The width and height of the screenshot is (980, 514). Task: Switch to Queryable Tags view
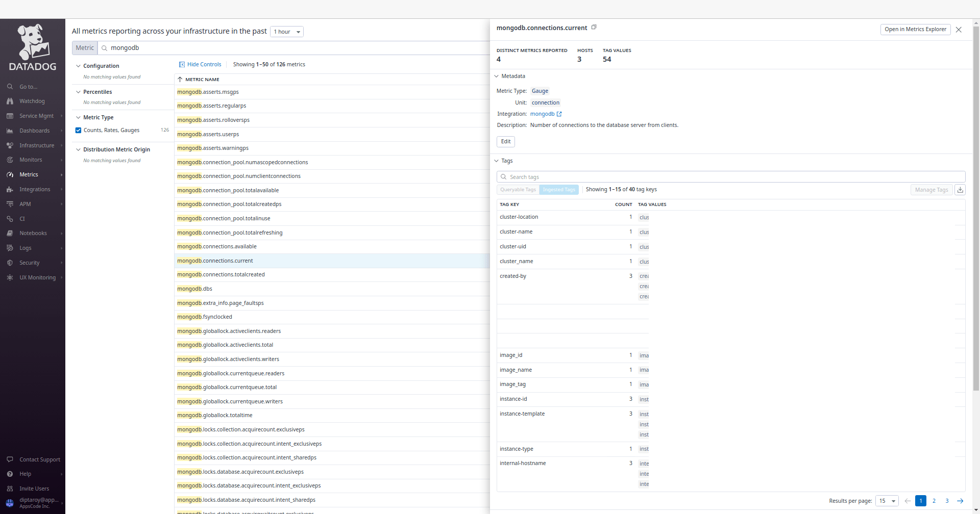517,189
